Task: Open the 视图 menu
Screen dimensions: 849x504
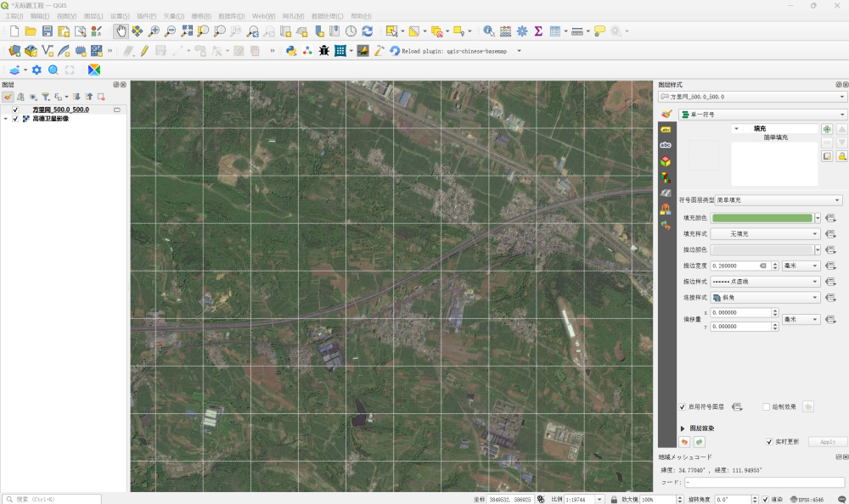Action: coord(66,16)
